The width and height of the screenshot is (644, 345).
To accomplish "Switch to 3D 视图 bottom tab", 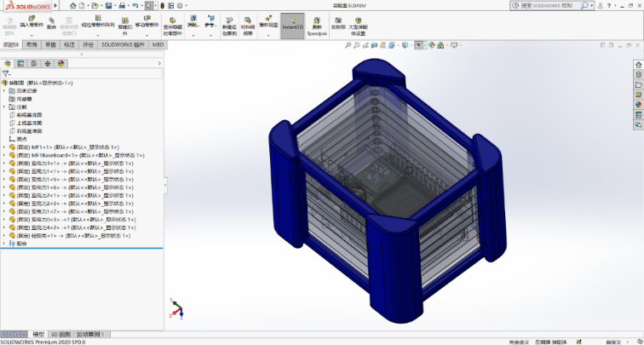I will pos(61,334).
